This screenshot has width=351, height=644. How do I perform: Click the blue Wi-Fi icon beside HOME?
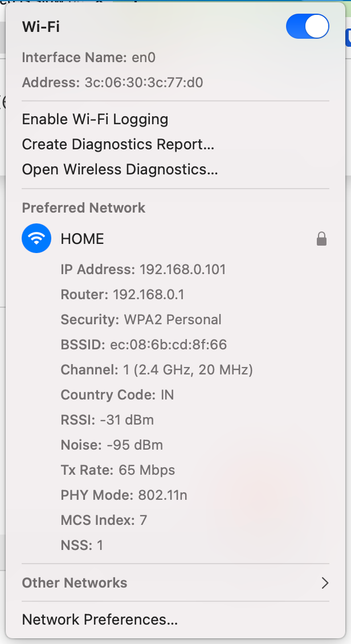[36, 239]
